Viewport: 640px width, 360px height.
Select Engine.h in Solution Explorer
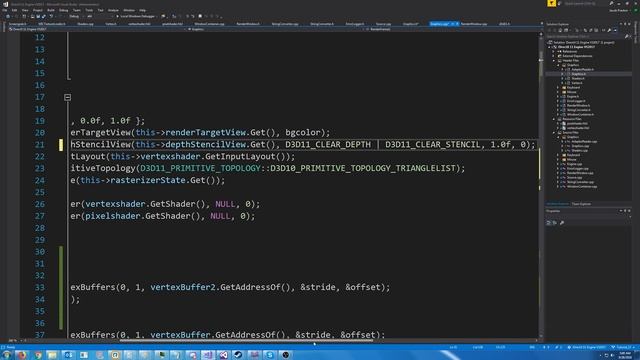click(573, 96)
